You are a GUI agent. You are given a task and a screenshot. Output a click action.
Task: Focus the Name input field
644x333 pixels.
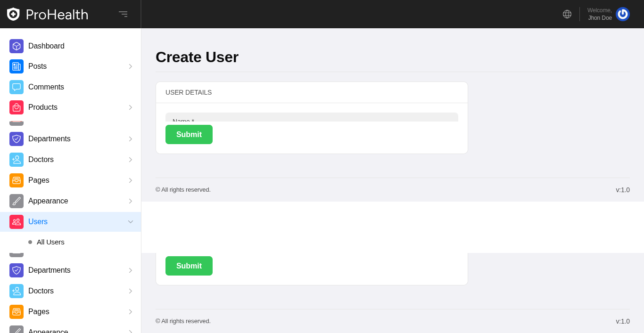click(312, 117)
